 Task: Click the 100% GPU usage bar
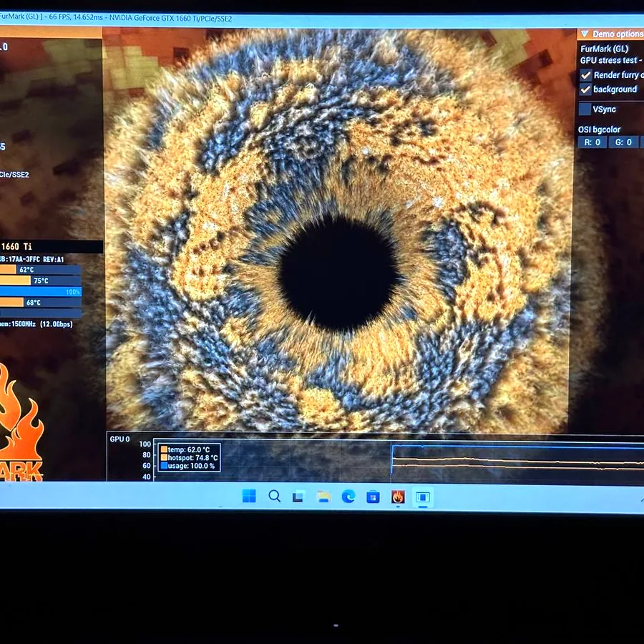click(40, 292)
